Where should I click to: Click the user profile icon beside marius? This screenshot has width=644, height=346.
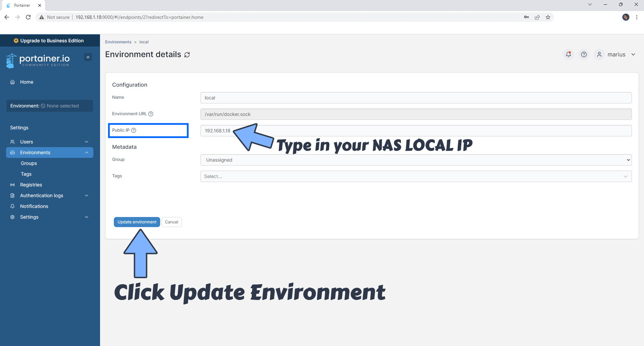tap(599, 54)
